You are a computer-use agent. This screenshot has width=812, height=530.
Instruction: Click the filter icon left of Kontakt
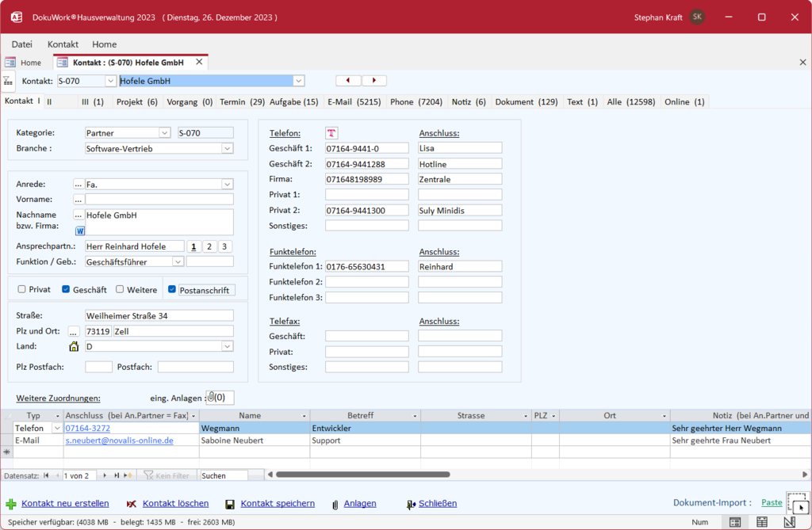click(x=7, y=81)
